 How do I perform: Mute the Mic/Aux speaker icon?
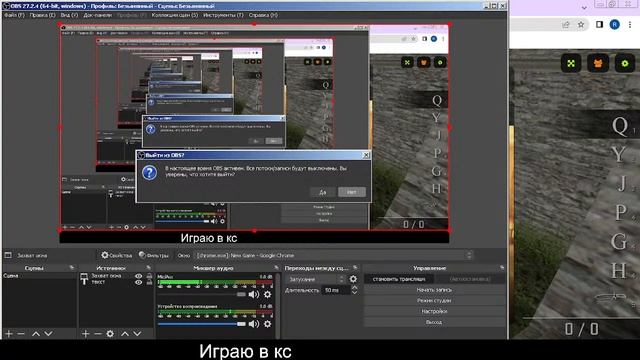[x=253, y=294]
